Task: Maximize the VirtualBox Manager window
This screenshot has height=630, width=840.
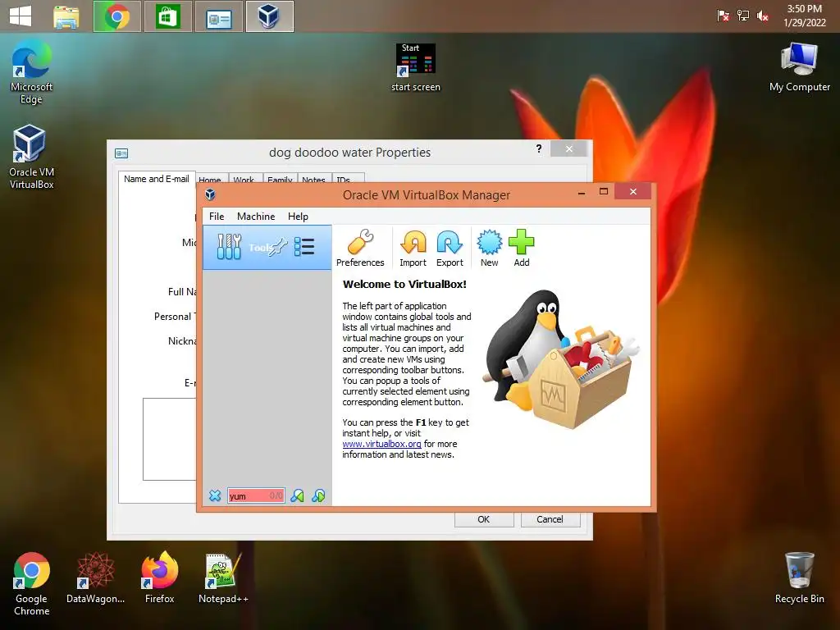Action: tap(604, 192)
